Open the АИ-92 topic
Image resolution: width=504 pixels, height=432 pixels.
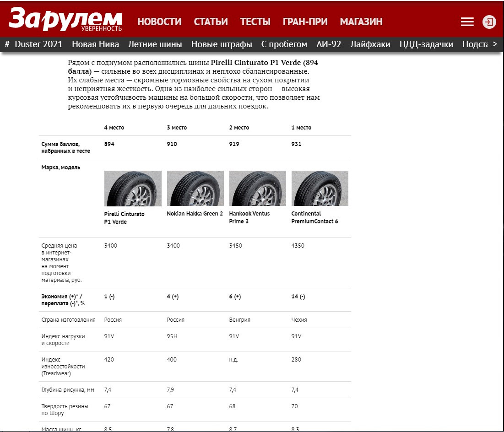click(329, 44)
